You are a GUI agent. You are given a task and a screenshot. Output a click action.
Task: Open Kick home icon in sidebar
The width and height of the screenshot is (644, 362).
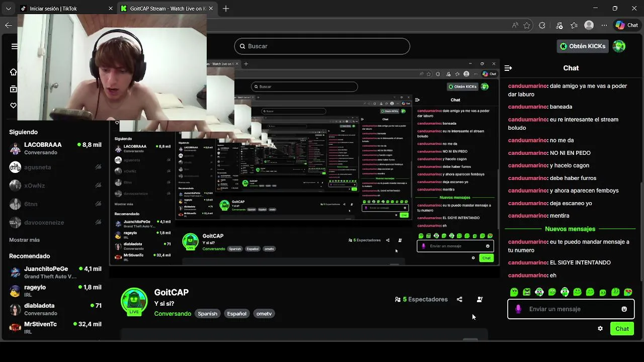point(14,72)
